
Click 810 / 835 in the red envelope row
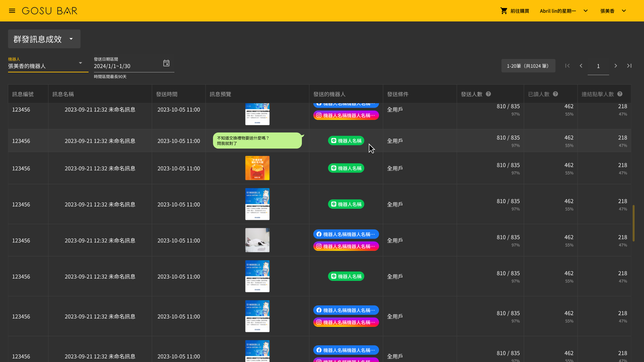click(508, 165)
